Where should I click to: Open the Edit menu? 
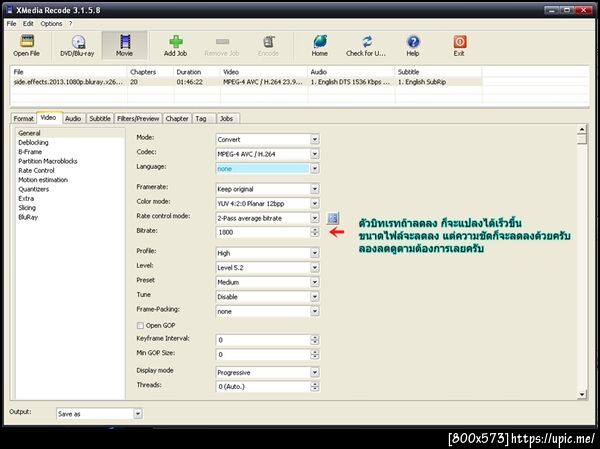click(x=28, y=24)
